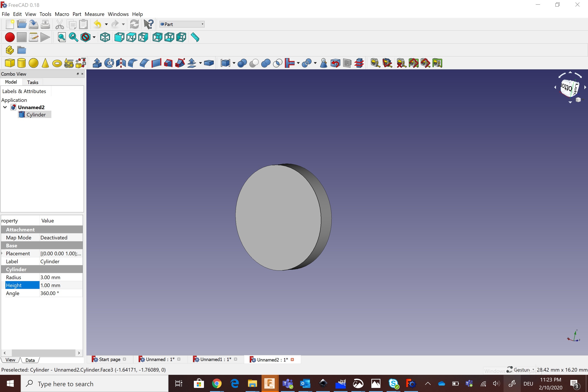Click the Extrude tool icon
588x392 pixels.
[97, 63]
